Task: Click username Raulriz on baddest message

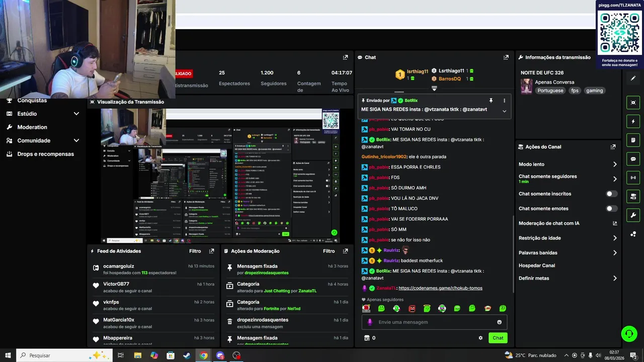Action: (391, 260)
